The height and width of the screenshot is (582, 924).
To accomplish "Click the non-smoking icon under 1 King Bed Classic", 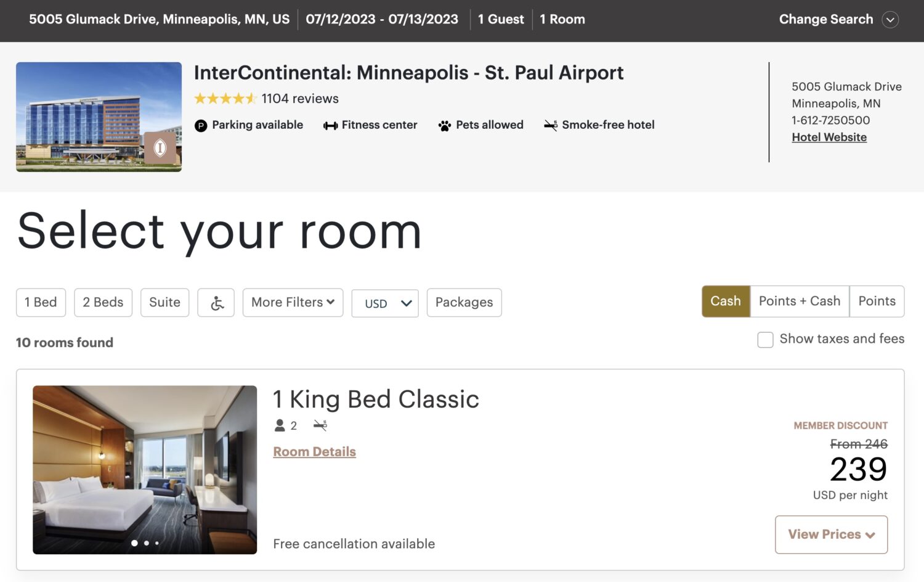I will pos(318,425).
